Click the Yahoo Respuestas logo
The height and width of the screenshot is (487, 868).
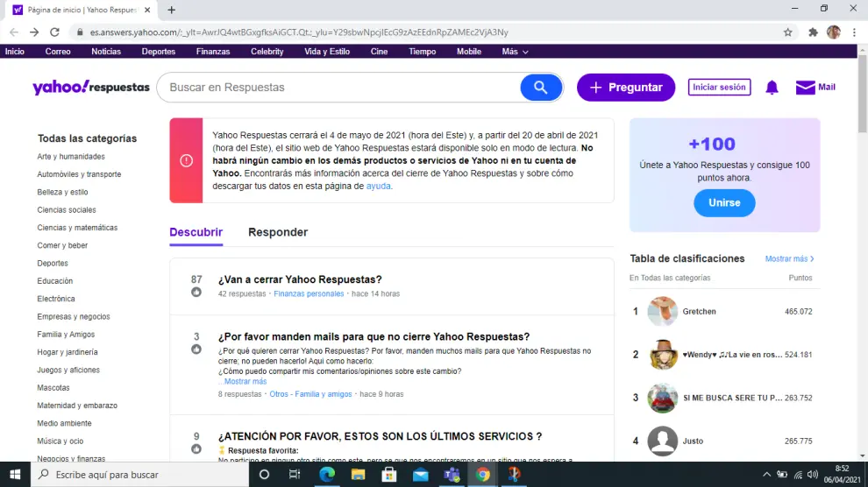point(91,88)
